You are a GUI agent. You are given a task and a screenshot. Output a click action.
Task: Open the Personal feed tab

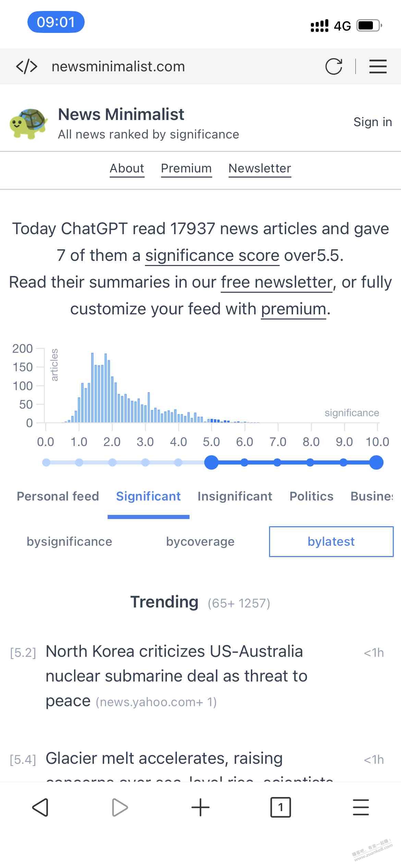coord(58,496)
